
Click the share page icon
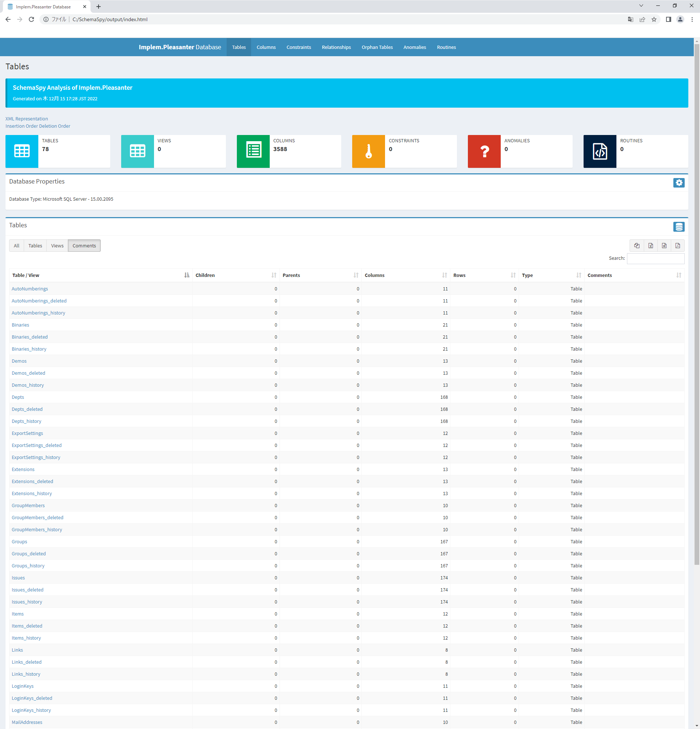point(642,19)
